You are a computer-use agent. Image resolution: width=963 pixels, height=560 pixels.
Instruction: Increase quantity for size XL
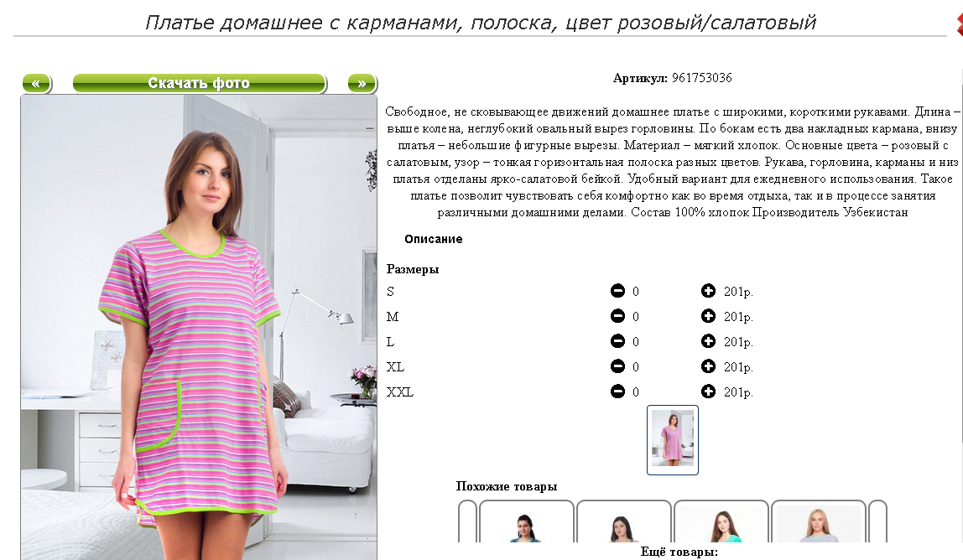[708, 366]
